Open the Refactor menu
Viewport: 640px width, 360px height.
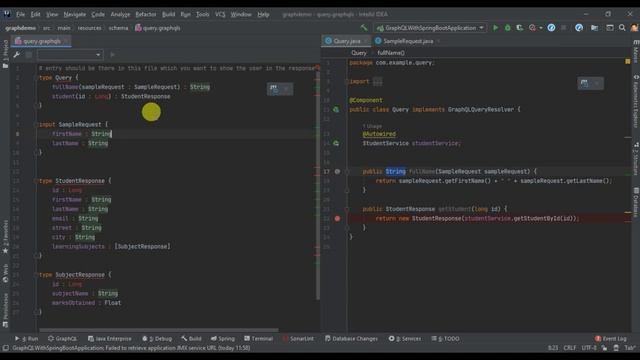[x=146, y=14]
